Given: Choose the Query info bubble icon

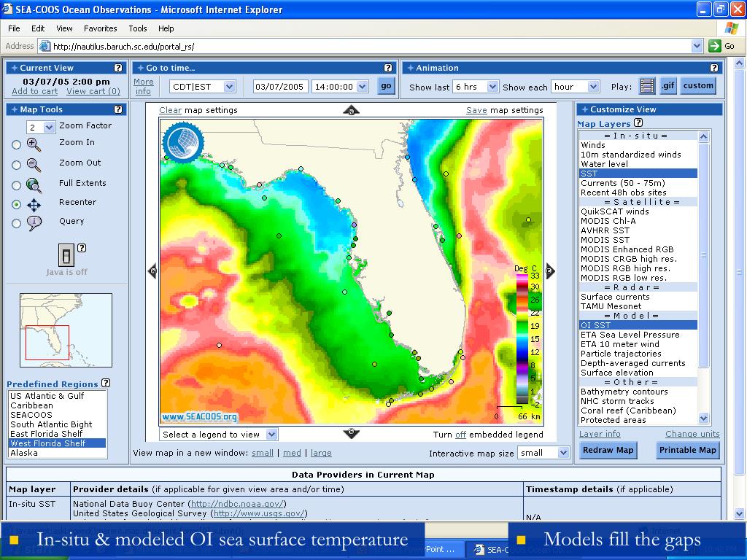Looking at the screenshot, I should click(x=34, y=223).
